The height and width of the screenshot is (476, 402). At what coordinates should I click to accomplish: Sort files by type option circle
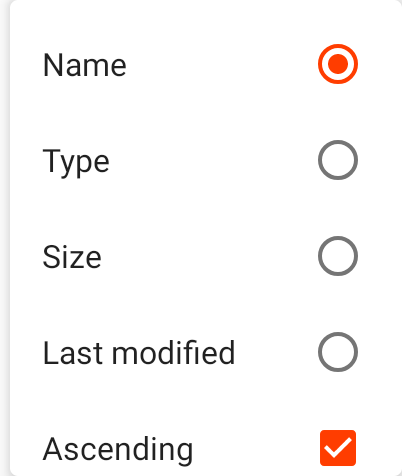[x=338, y=160]
